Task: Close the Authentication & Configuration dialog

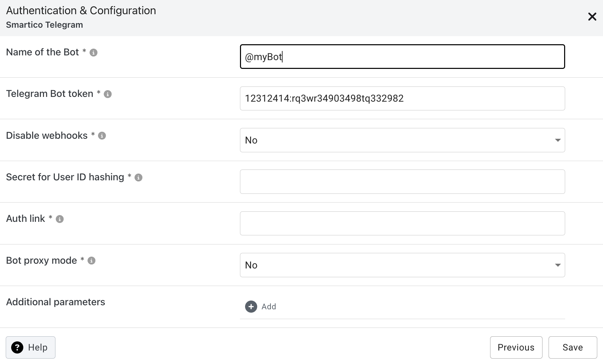Action: point(592,17)
